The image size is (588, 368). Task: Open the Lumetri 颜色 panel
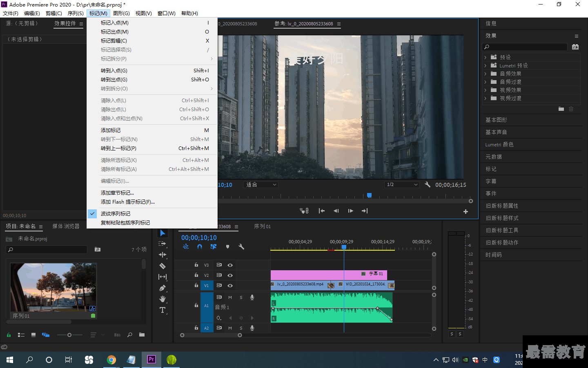499,144
